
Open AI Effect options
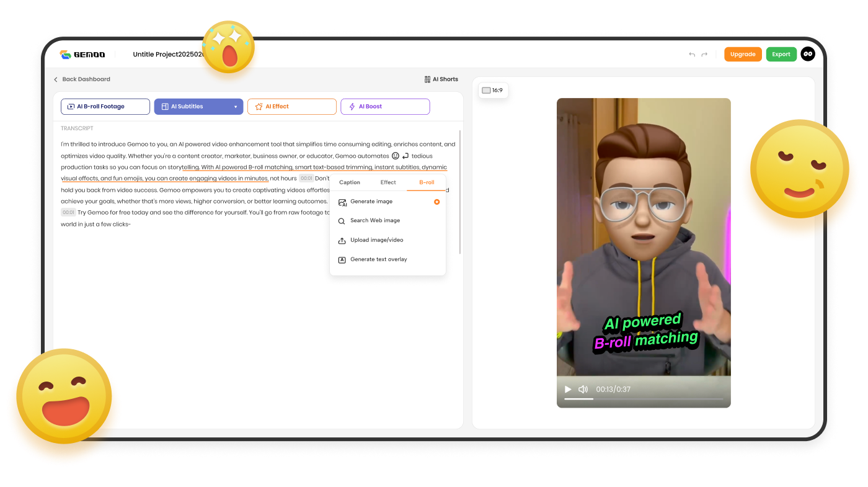click(x=292, y=107)
